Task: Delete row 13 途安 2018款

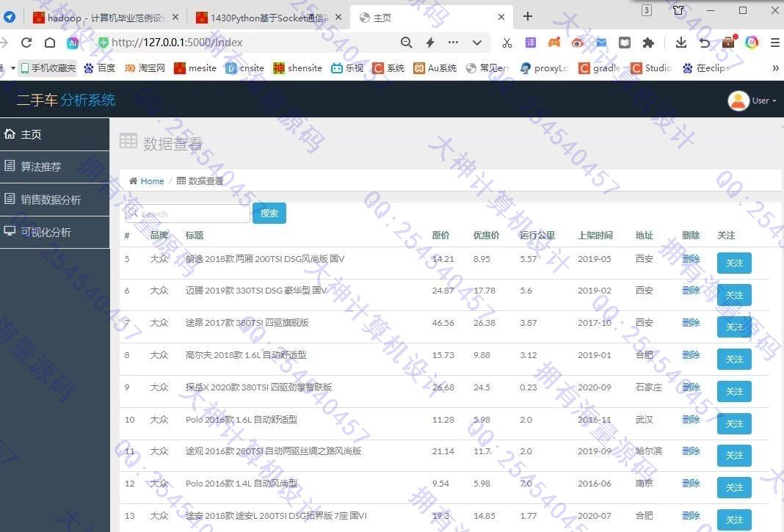Action: point(691,516)
